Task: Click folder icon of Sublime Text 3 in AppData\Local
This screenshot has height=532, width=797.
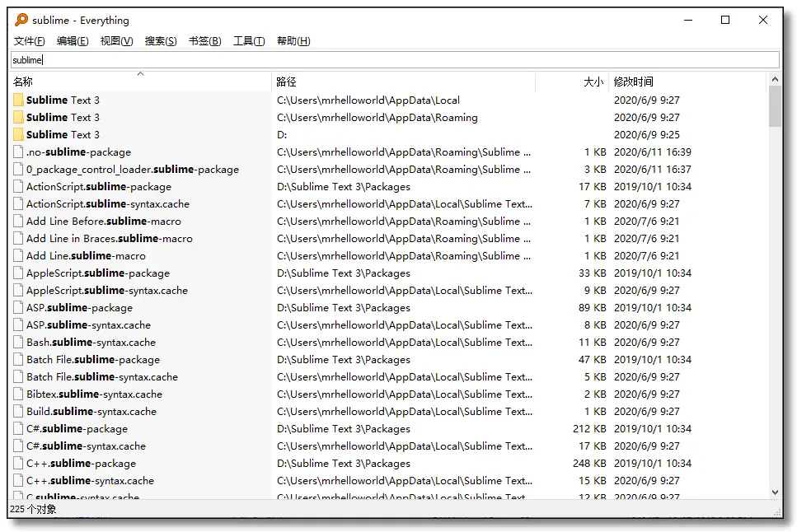Action: coord(18,100)
